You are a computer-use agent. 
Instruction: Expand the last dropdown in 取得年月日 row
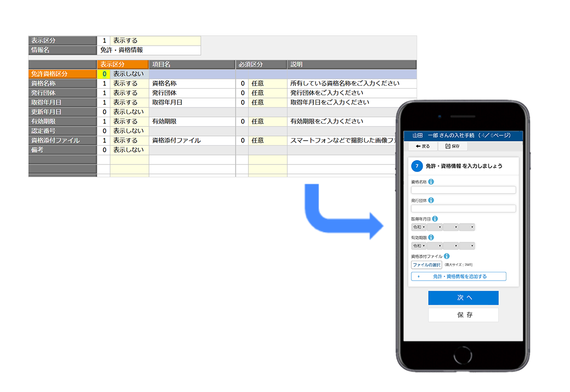tap(466, 227)
